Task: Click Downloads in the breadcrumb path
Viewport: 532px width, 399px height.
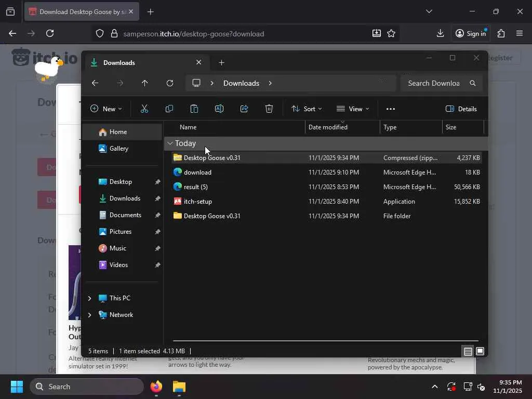Action: pos(241,83)
